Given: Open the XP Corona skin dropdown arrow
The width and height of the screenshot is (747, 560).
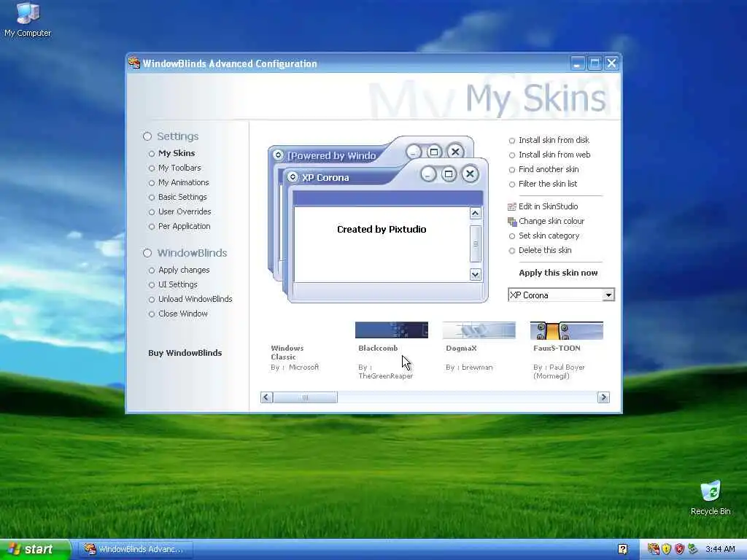Looking at the screenshot, I should pyautogui.click(x=608, y=295).
